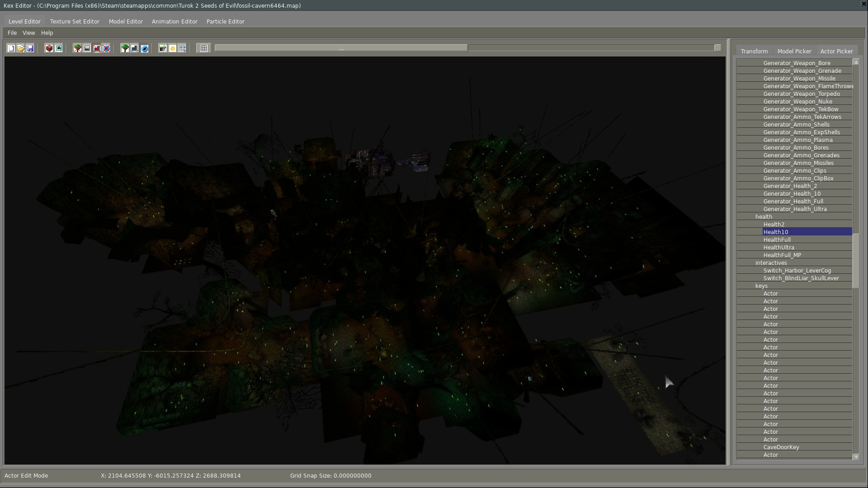Collapse the keys tree category

tap(761, 286)
